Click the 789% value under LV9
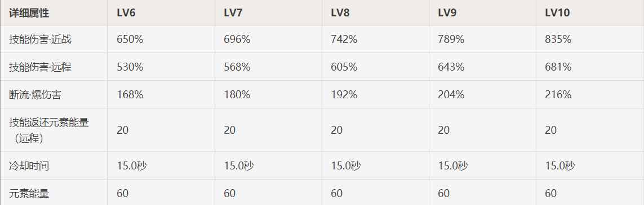This screenshot has height=205, width=644. [x=451, y=39]
